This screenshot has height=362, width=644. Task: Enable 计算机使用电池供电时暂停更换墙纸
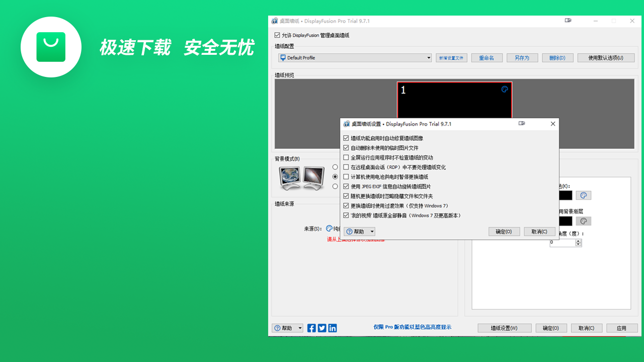346,176
